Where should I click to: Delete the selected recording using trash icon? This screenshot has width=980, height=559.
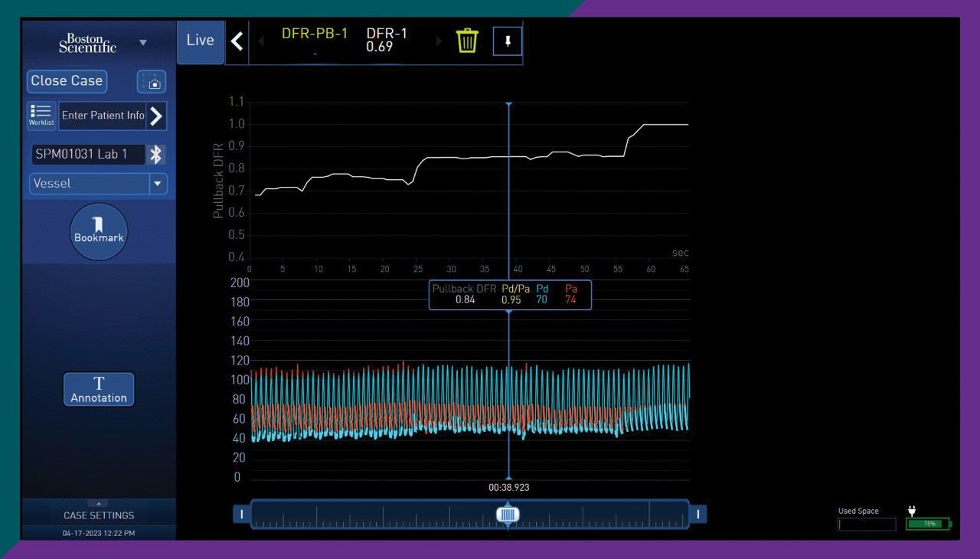(x=467, y=41)
